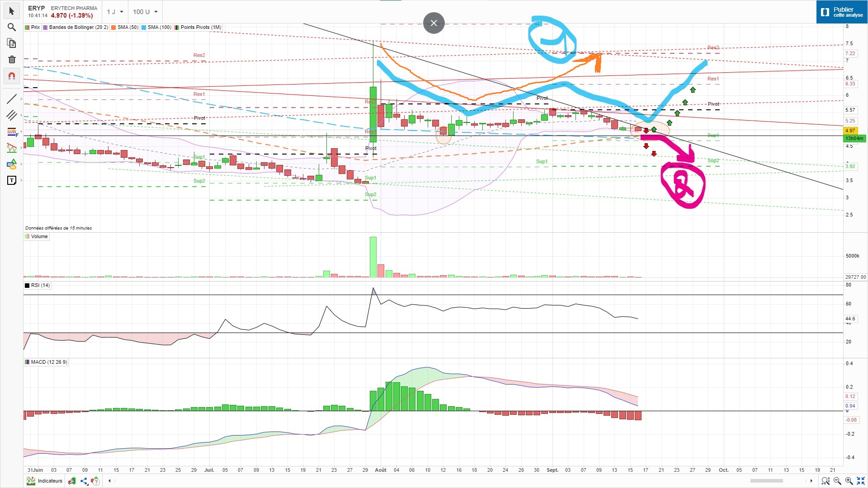The height and width of the screenshot is (488, 868).
Task: Click the horizontal timeline scrollbar thumb
Action: point(767,481)
